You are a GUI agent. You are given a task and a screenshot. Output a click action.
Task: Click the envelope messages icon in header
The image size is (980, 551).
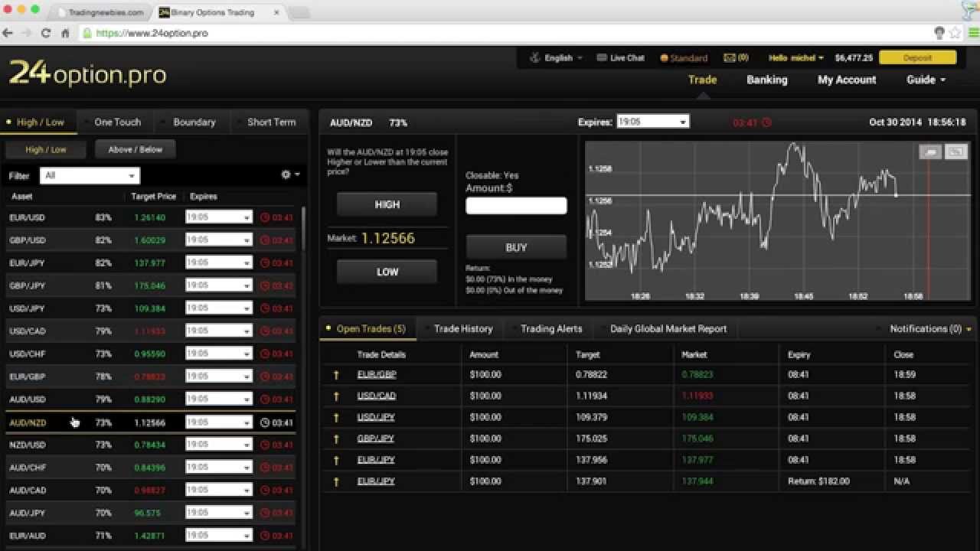tap(730, 57)
